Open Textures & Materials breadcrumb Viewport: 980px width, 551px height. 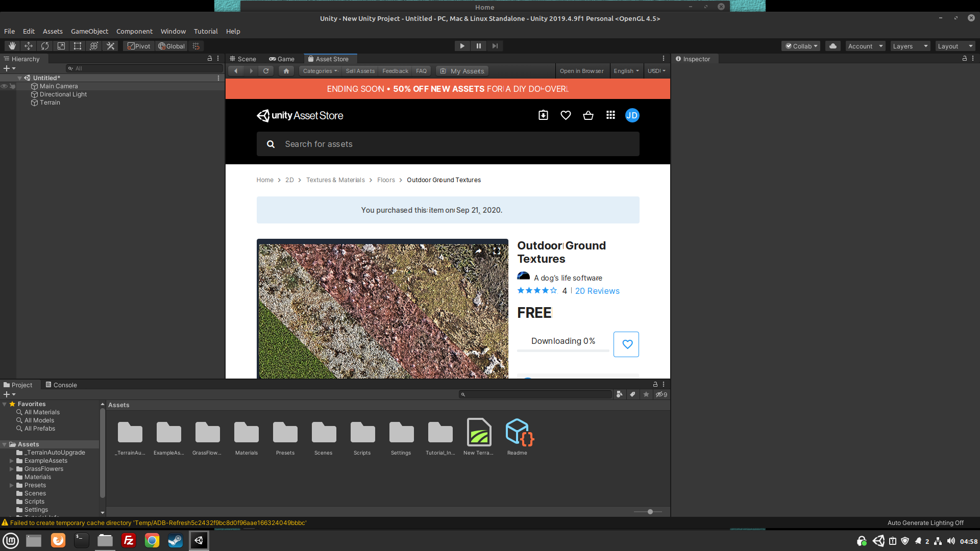[x=335, y=180]
